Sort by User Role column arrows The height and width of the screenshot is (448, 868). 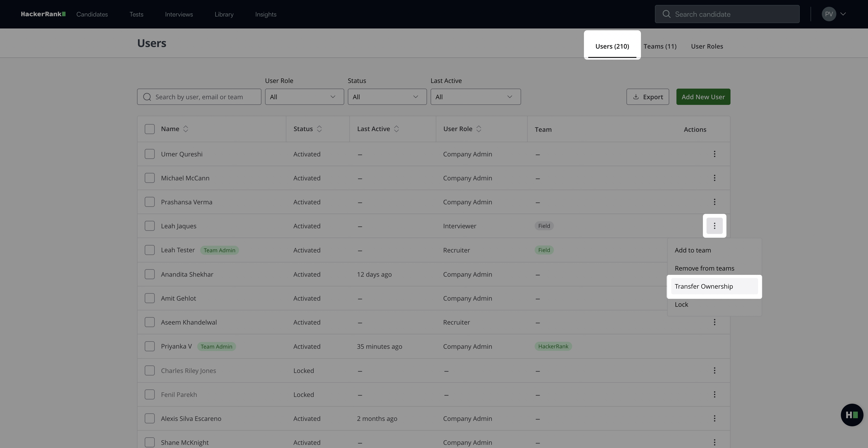pyautogui.click(x=479, y=129)
